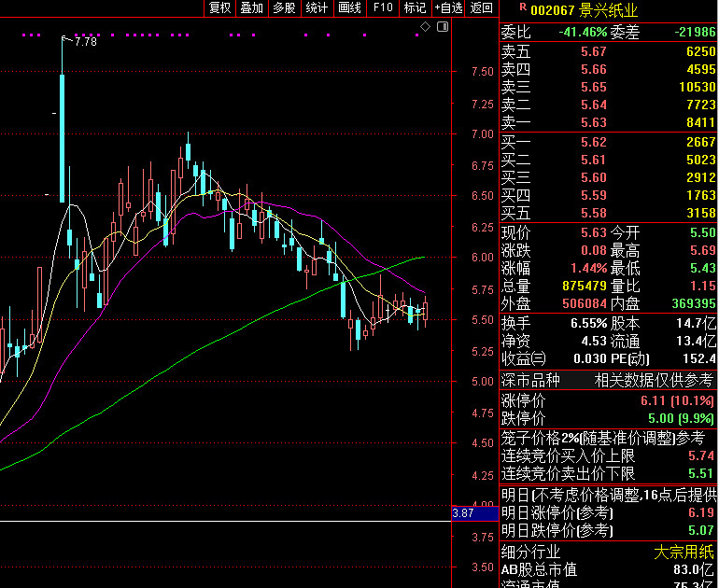Open the 叠加 overlay options

[x=251, y=8]
